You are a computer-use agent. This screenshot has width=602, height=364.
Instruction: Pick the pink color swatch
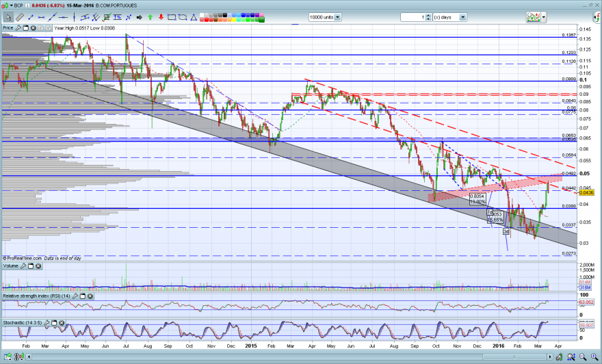(x=262, y=15)
